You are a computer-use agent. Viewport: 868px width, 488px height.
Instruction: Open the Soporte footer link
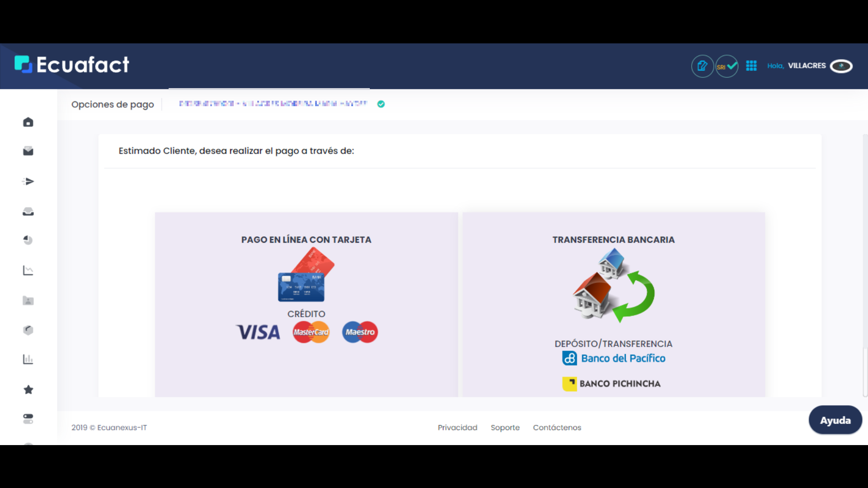tap(505, 427)
